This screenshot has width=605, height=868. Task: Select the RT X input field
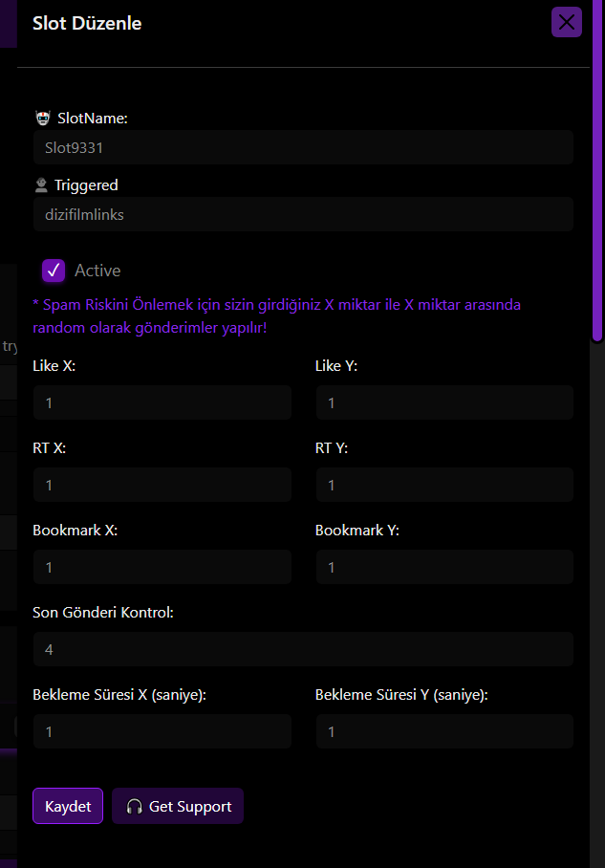162,485
